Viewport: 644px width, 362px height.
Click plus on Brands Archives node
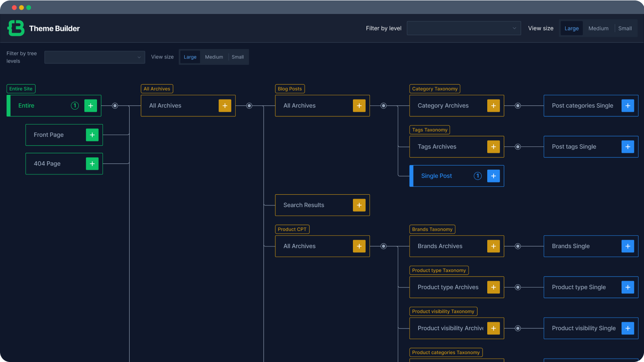[x=494, y=246]
